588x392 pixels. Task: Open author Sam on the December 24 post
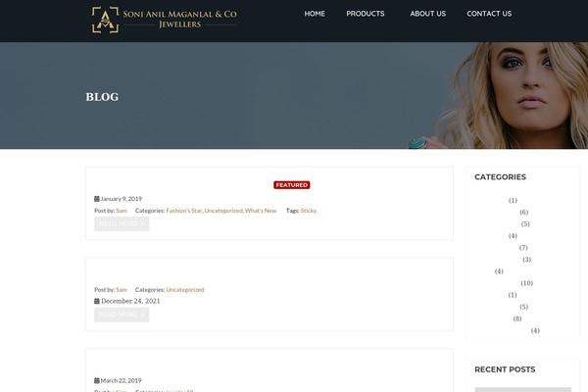click(x=122, y=290)
